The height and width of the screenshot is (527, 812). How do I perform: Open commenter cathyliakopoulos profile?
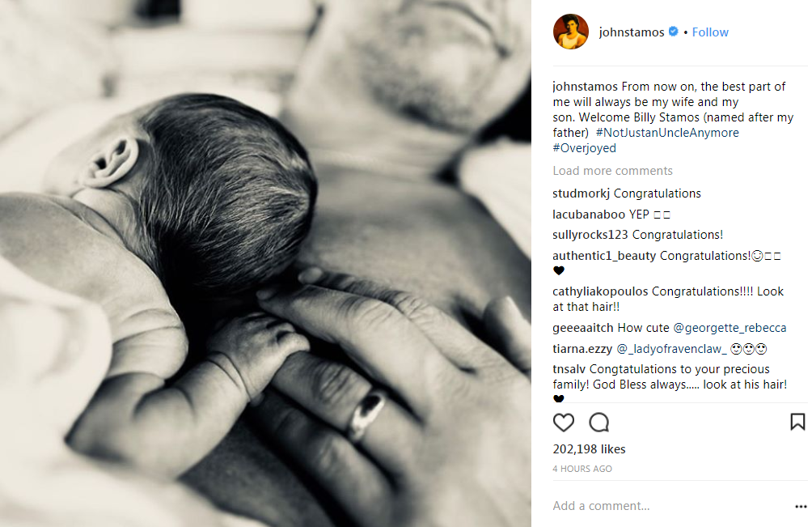pos(599,291)
